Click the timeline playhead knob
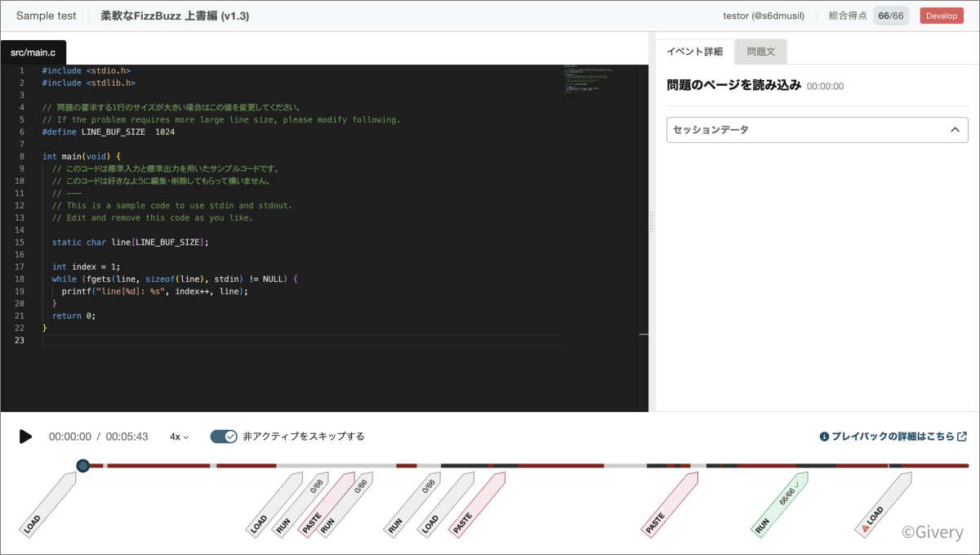This screenshot has width=980, height=555. 82,465
